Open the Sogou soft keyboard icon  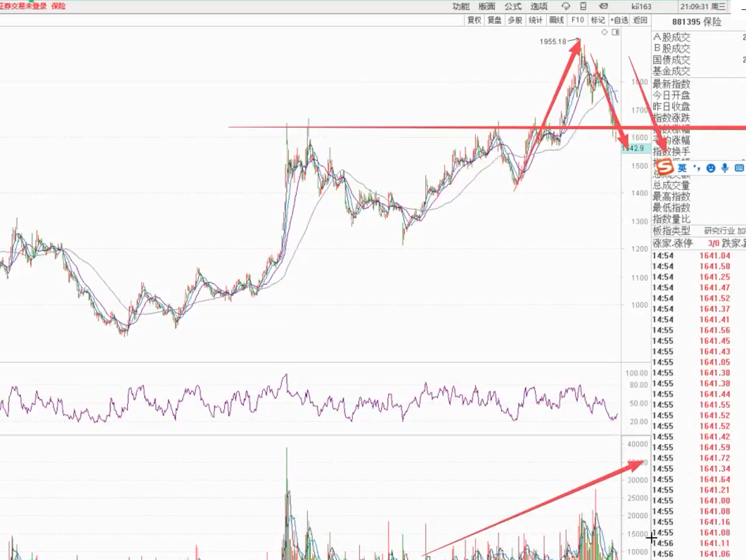(739, 168)
